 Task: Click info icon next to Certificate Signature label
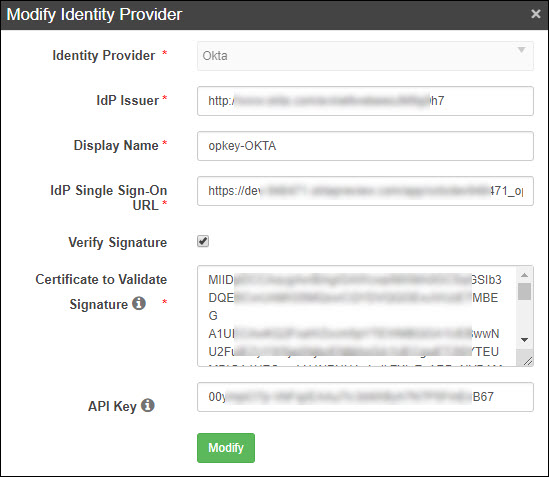[139, 303]
